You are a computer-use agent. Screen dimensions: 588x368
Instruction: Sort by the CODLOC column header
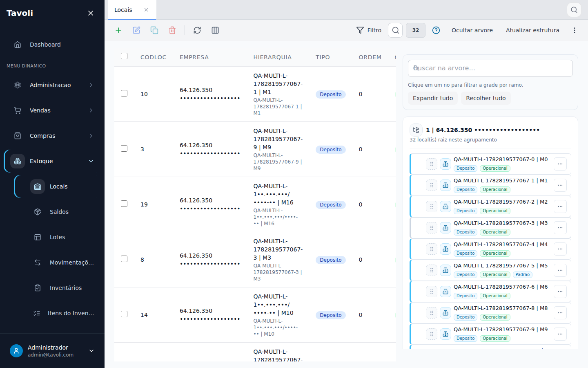(x=154, y=57)
